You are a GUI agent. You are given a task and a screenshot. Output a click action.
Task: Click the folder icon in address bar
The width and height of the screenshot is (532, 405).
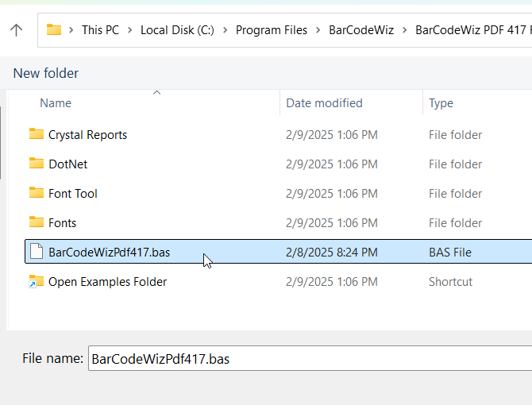pyautogui.click(x=54, y=30)
